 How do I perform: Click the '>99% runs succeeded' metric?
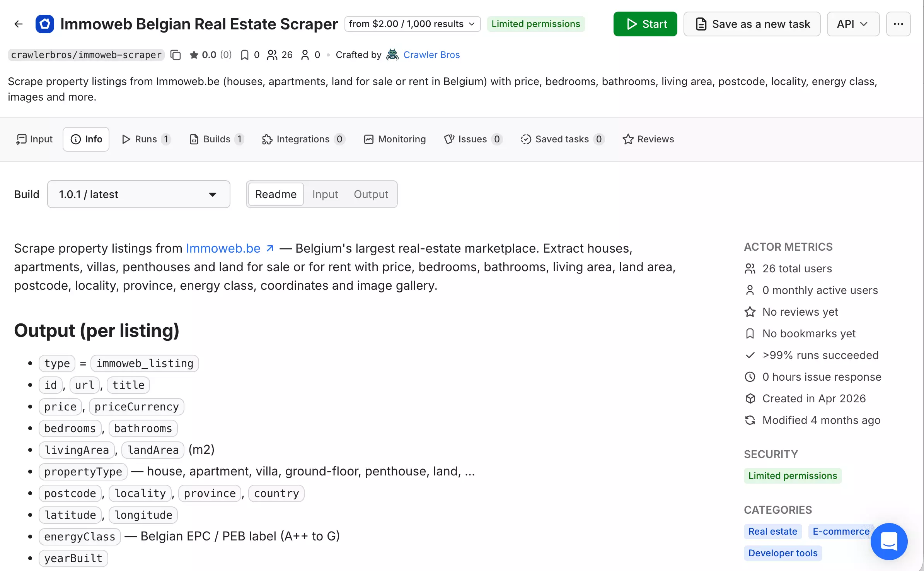pyautogui.click(x=820, y=355)
